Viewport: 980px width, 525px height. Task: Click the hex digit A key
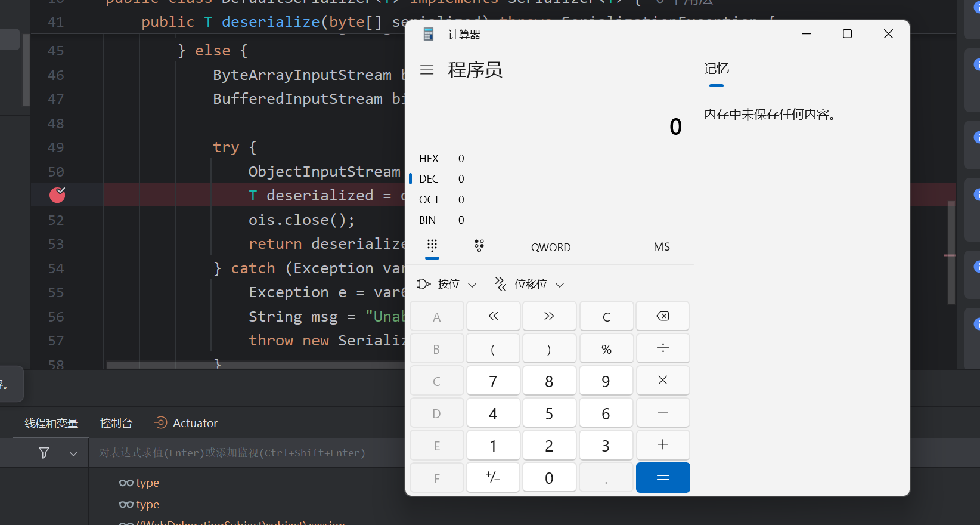pyautogui.click(x=437, y=316)
